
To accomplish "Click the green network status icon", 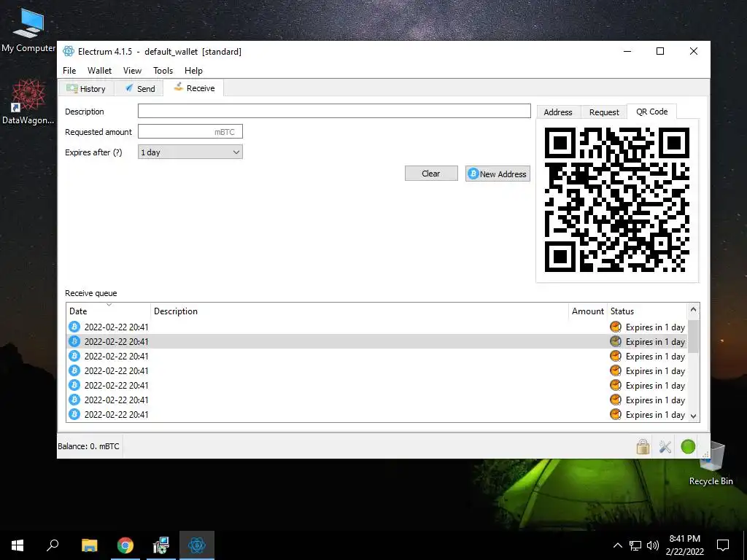I will point(688,447).
